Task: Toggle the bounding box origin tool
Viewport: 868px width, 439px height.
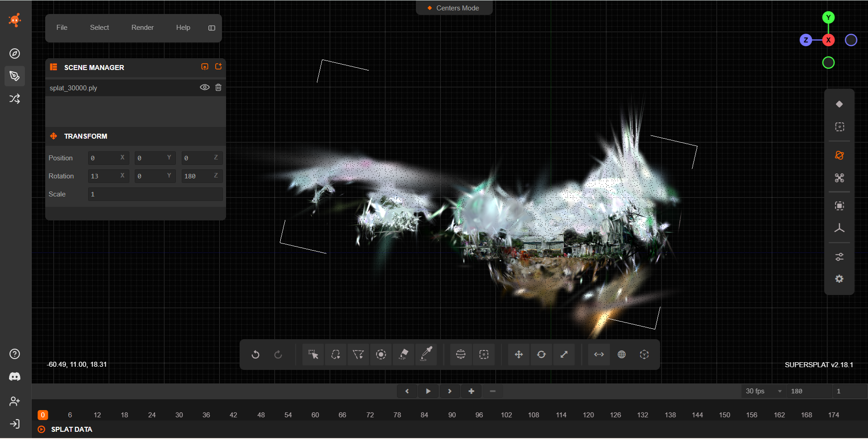Action: pos(644,355)
